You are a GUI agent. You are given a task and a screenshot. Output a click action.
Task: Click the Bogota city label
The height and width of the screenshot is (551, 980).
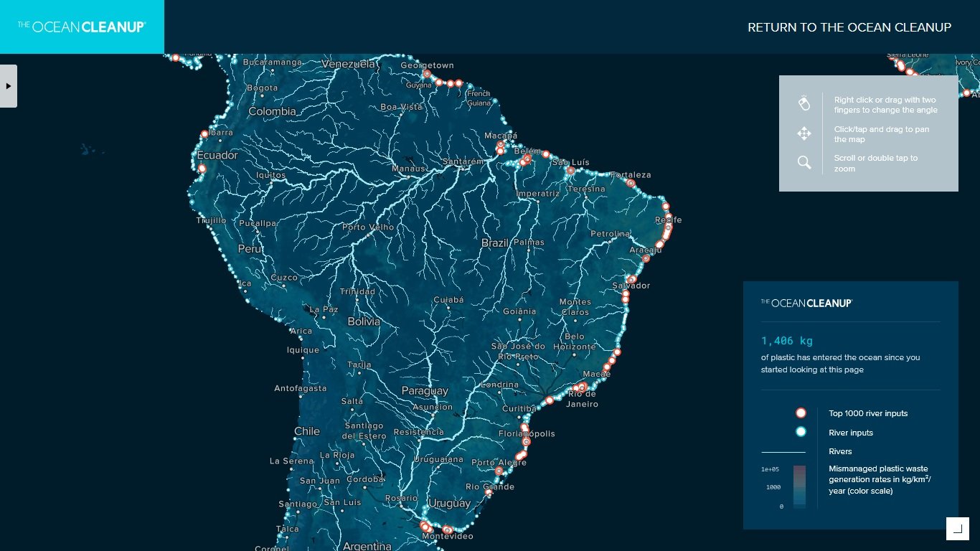click(x=262, y=88)
